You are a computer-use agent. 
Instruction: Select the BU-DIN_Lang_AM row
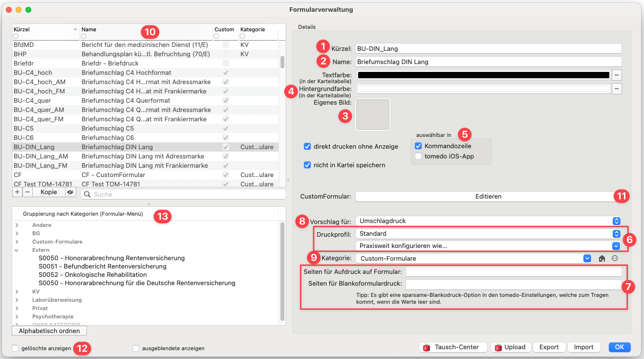coord(146,156)
